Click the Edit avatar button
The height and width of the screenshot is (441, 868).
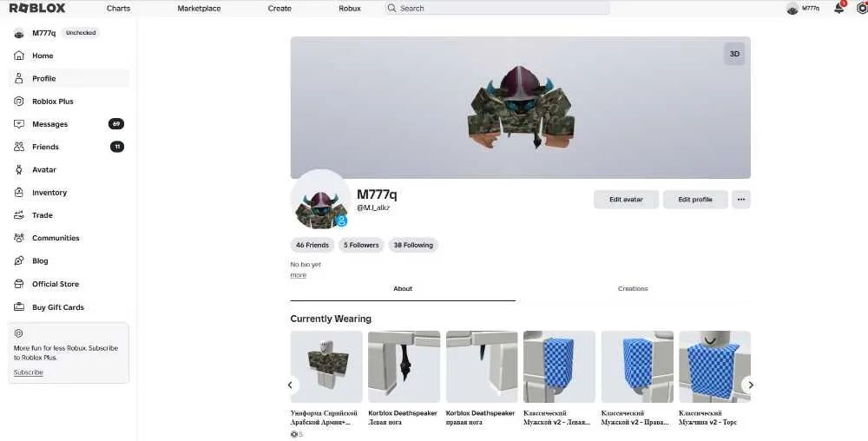click(x=626, y=199)
